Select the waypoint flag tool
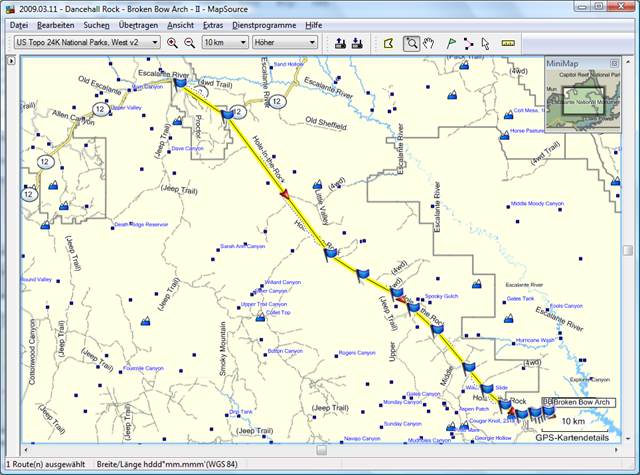640x475 pixels. [x=449, y=43]
